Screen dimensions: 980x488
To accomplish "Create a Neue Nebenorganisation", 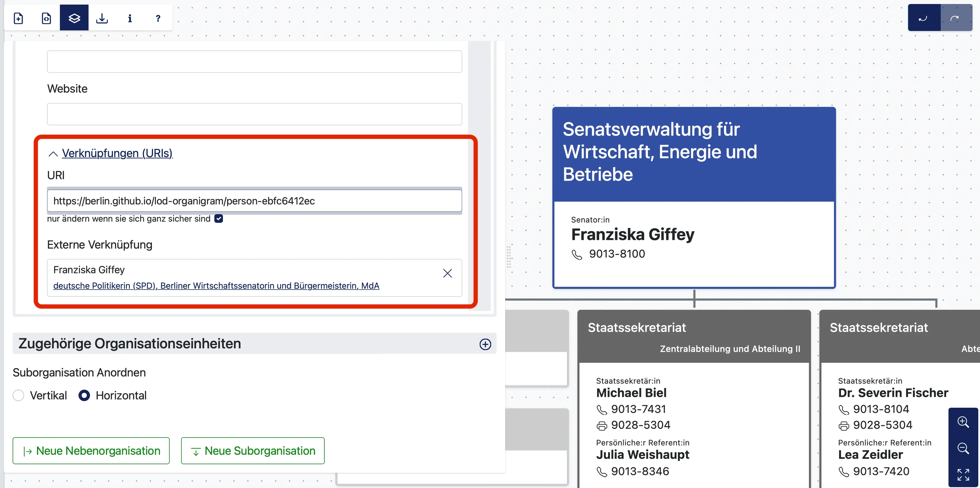I will point(91,450).
